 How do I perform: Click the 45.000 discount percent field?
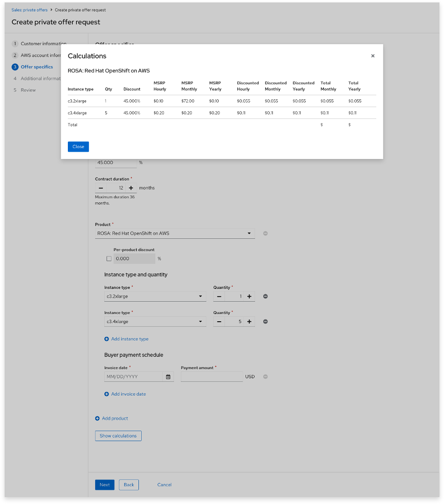pyautogui.click(x=116, y=163)
